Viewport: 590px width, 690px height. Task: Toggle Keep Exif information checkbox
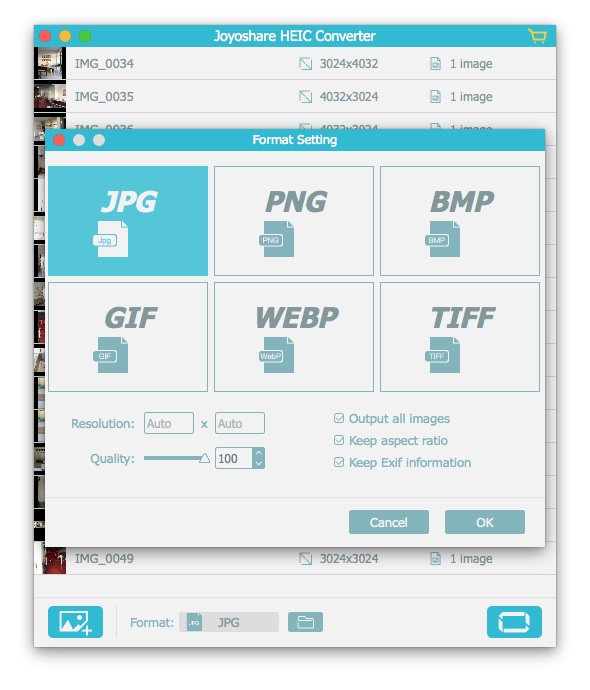click(339, 462)
